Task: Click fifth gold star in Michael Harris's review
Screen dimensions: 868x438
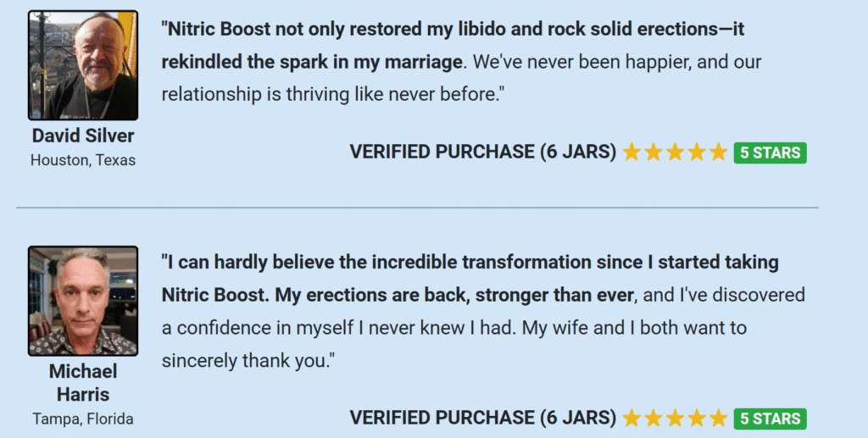Action: [719, 419]
